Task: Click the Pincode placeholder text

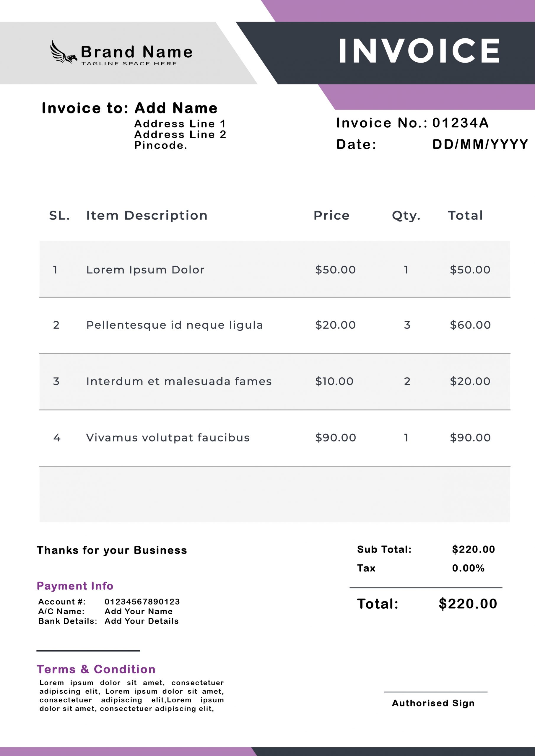Action: 161,145
